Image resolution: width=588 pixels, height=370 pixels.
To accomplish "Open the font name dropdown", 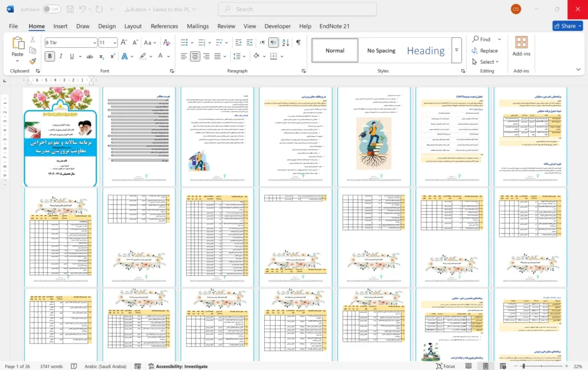I will pos(94,43).
